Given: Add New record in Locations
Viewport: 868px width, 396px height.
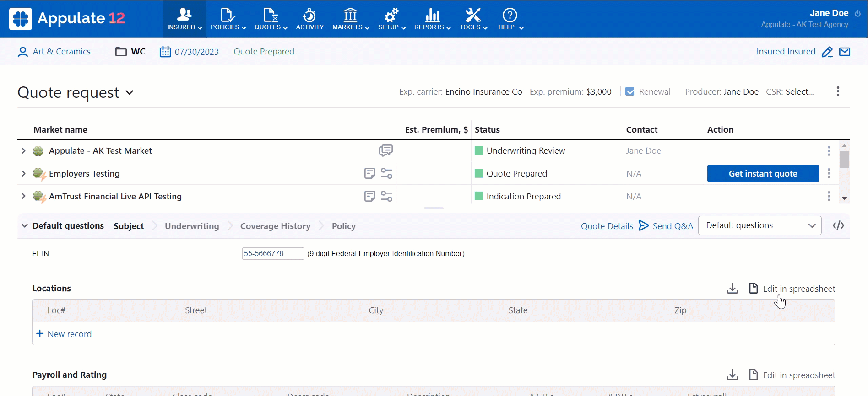Looking at the screenshot, I should pos(64,334).
